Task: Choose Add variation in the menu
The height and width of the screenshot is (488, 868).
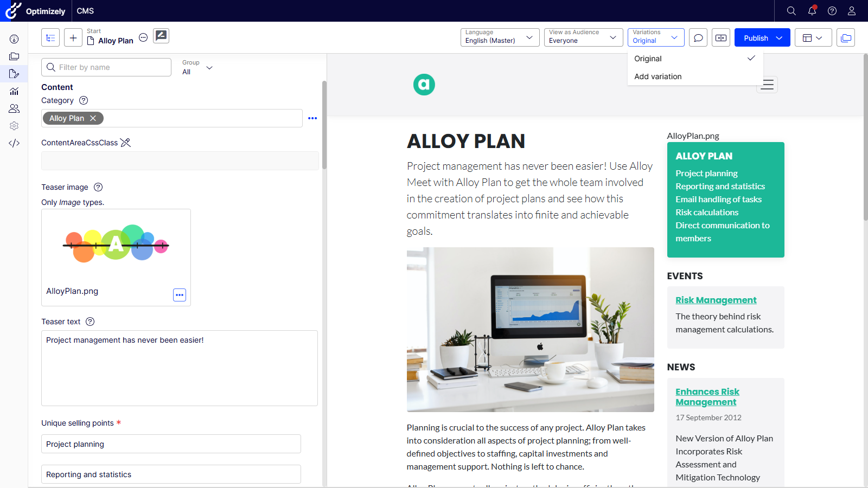Action: (695, 76)
